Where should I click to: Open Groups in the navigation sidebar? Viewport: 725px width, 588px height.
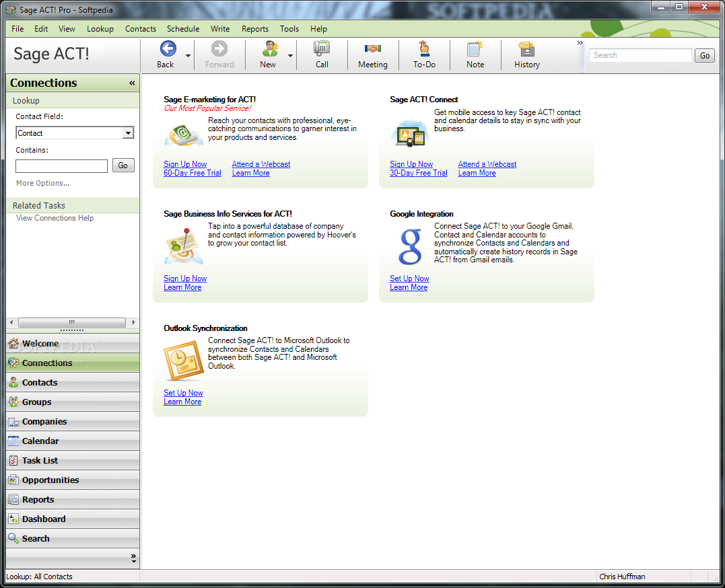[73, 402]
